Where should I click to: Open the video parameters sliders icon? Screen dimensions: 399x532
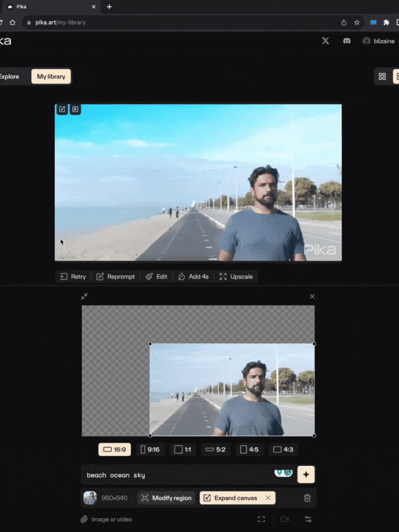308,519
